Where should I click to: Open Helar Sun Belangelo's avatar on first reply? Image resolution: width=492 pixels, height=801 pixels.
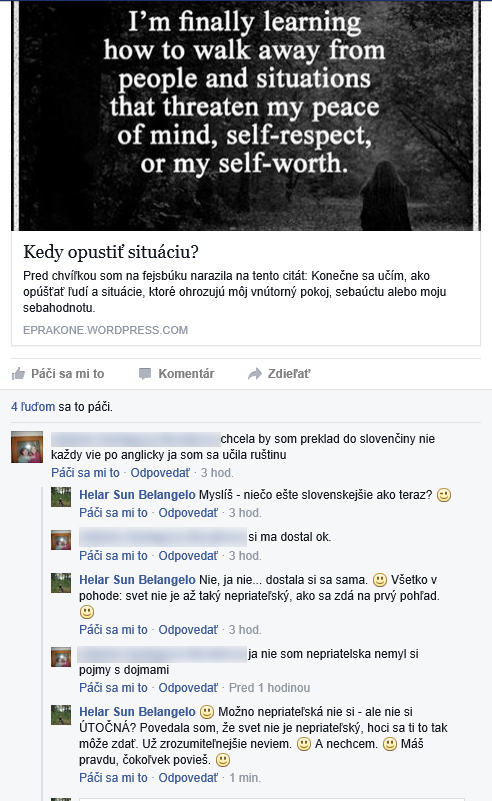pos(61,497)
